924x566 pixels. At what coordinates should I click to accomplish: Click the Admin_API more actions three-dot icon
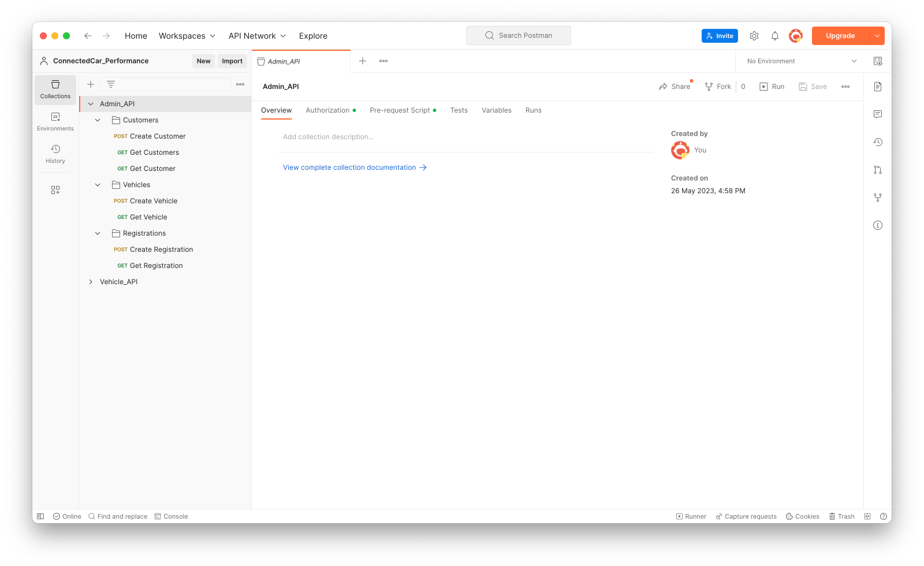pyautogui.click(x=845, y=87)
